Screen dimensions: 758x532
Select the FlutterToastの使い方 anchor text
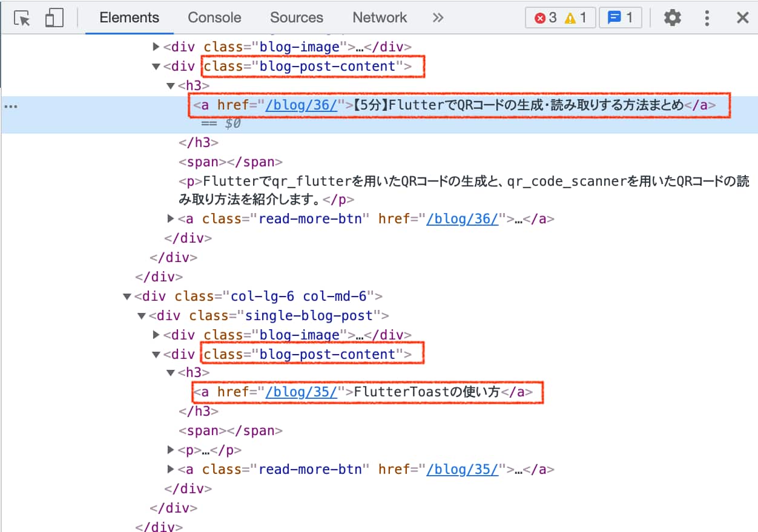pos(427,392)
